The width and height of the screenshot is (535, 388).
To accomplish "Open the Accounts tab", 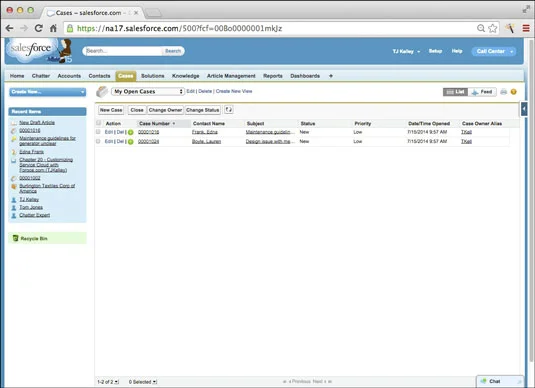I will point(69,76).
